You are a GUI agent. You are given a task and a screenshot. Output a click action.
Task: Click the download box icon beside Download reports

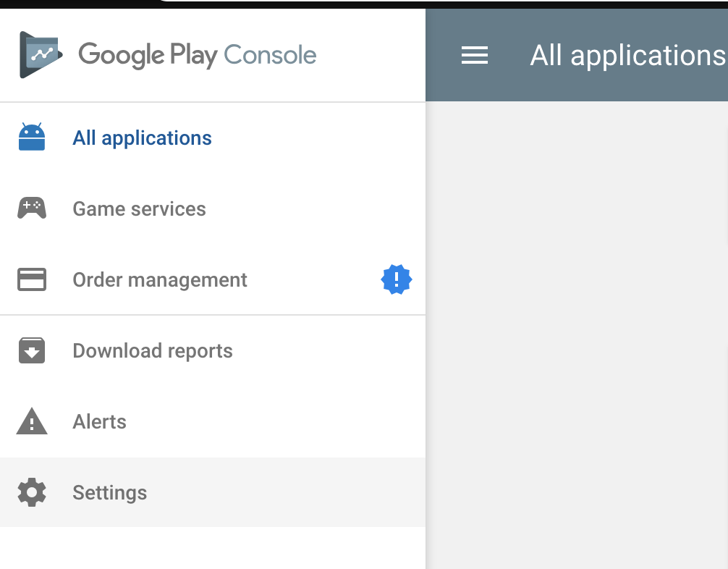[32, 350]
